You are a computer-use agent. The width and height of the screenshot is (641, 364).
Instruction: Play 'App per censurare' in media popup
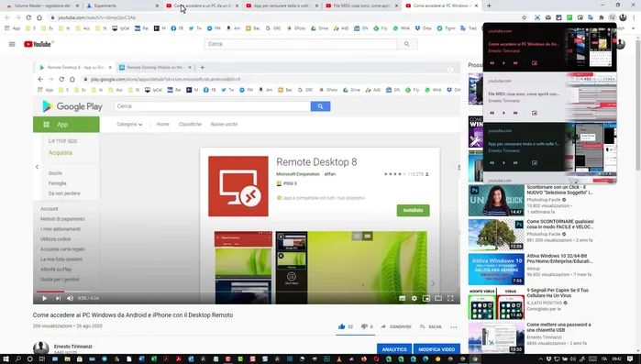(x=503, y=163)
